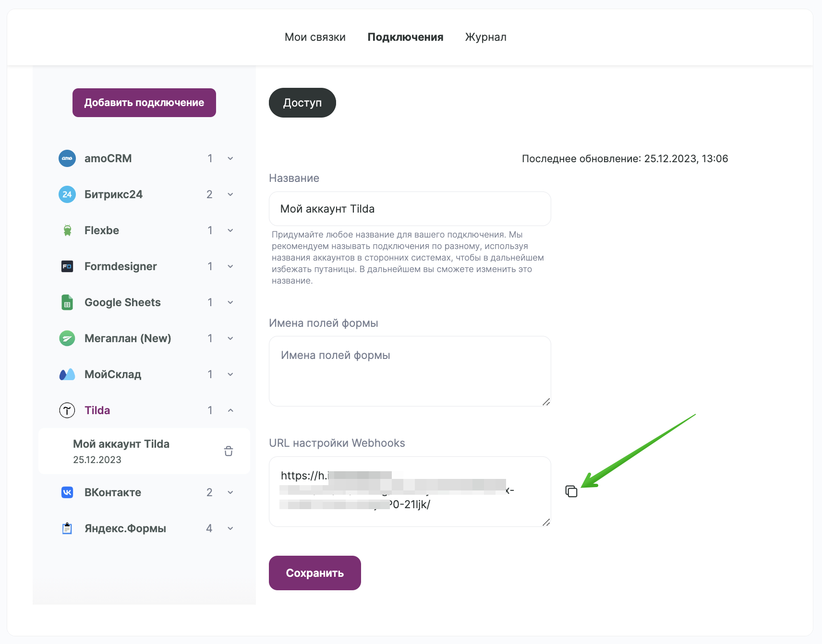
Task: Delete the Мой аккаунт Tilda connection
Action: (229, 451)
